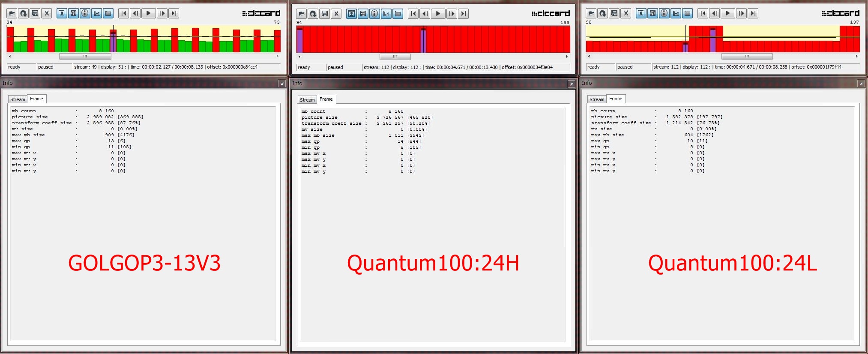Close the Info panel in Quantum100:24L window
868x354 pixels.
pos(861,84)
